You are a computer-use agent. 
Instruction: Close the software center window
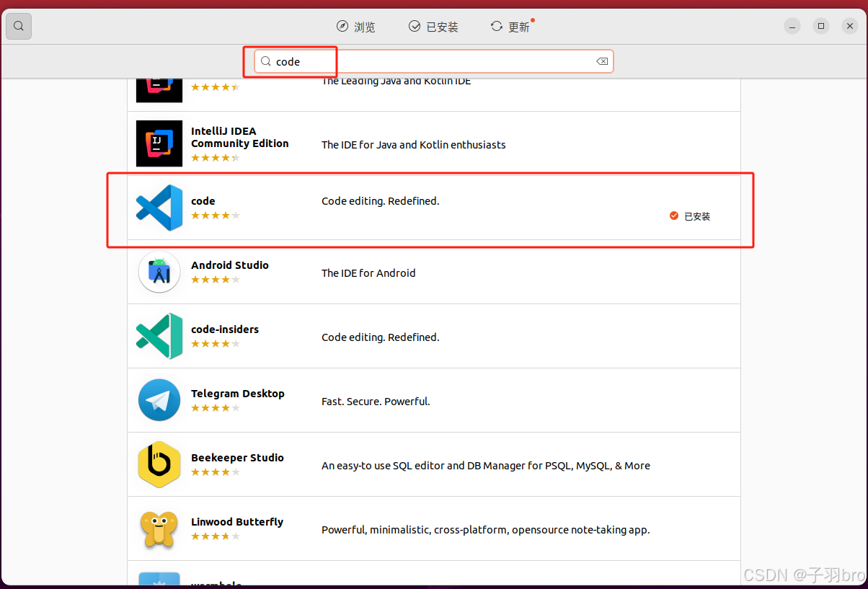pos(849,27)
